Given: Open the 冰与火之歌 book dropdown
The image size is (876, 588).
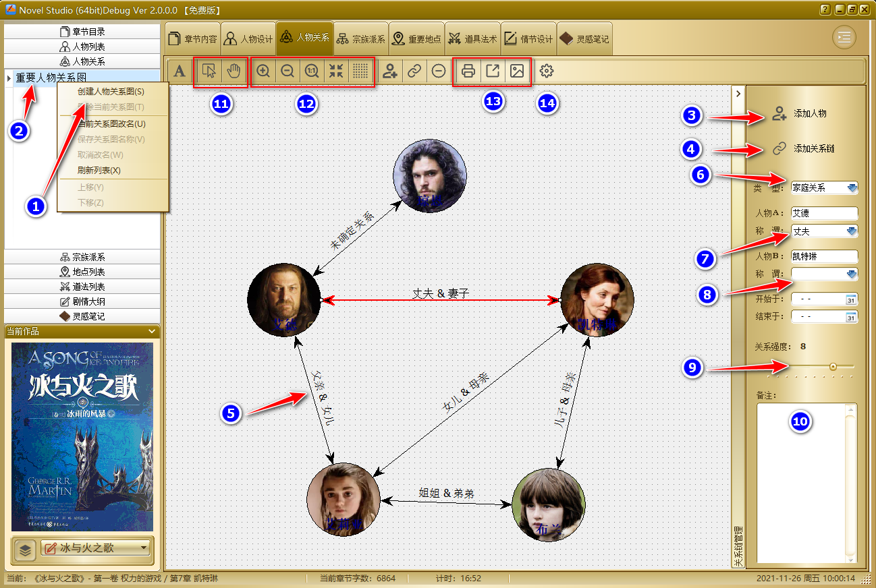Looking at the screenshot, I should tap(96, 548).
